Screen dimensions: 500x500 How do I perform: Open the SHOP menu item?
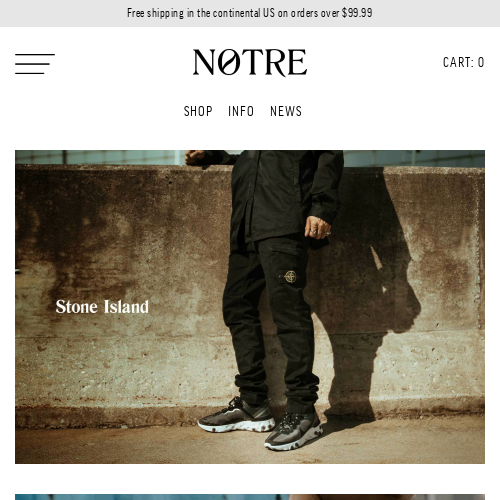(198, 111)
